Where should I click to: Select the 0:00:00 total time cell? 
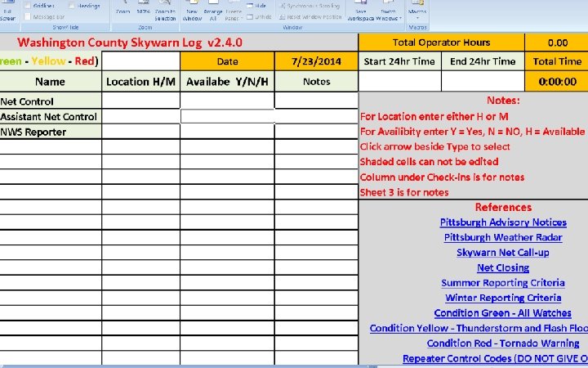click(557, 82)
